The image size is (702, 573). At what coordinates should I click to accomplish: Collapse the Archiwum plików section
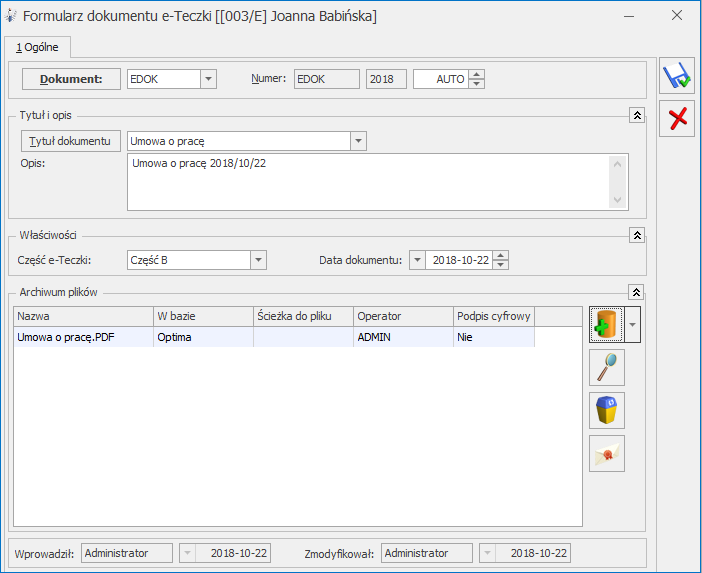(636, 292)
